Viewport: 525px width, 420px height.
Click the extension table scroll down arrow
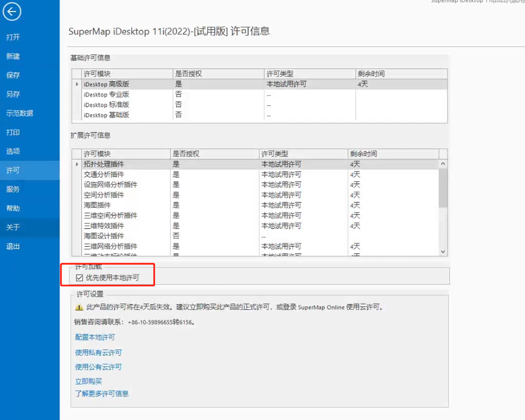pos(443,252)
